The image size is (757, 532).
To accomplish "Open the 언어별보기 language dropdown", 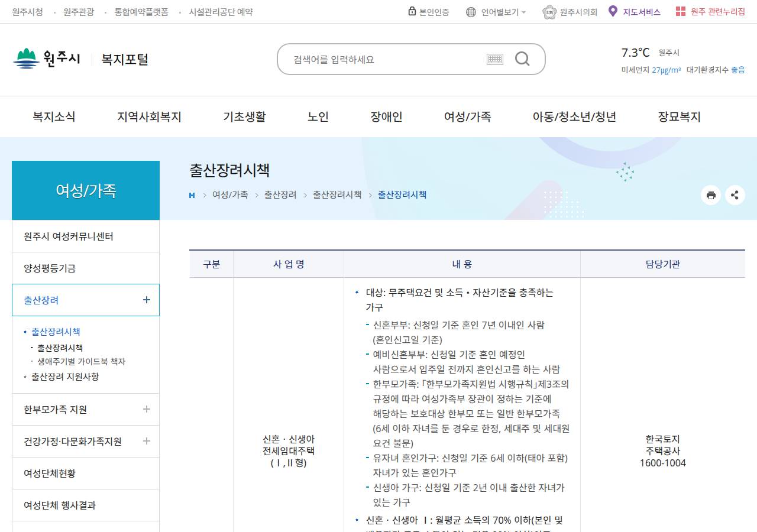I will [x=503, y=12].
